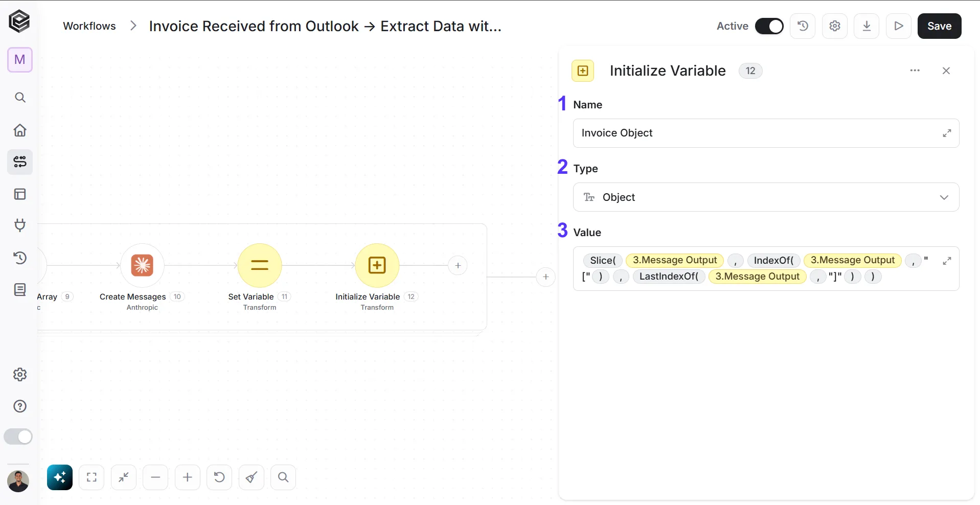Go to the Home sidebar icon

20,130
